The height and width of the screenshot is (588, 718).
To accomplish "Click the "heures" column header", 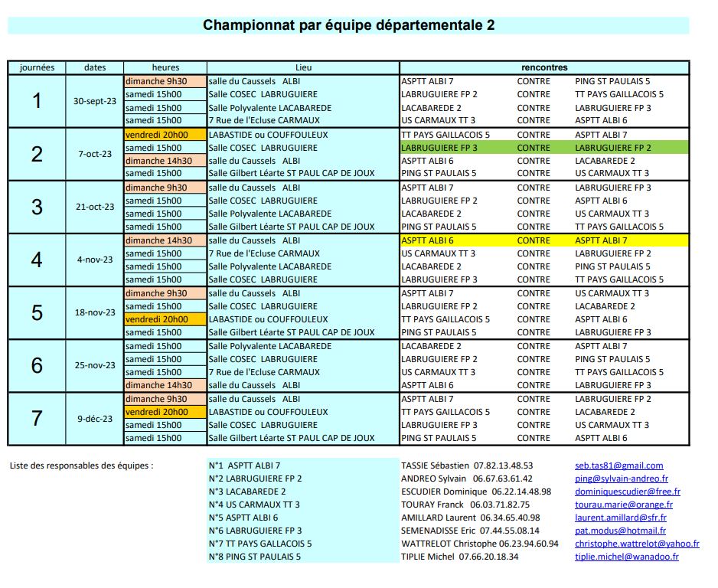I will coord(165,67).
